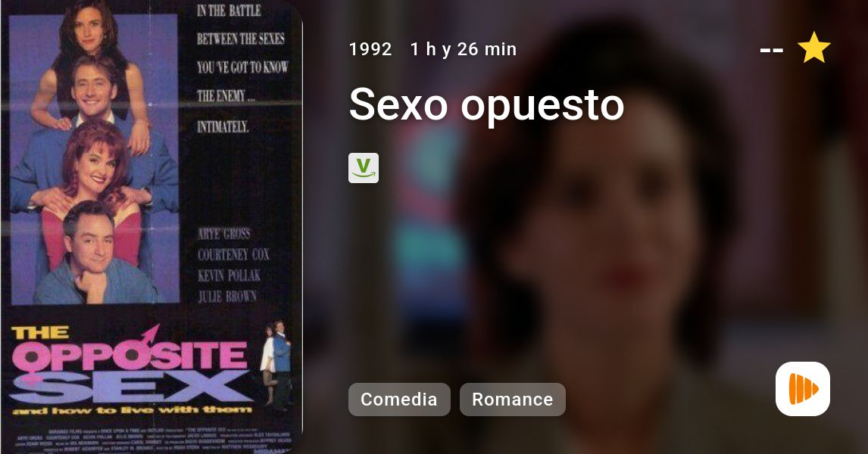This screenshot has width=868, height=454.
Task: Click the Sexo opuesto title
Action: coord(486,105)
